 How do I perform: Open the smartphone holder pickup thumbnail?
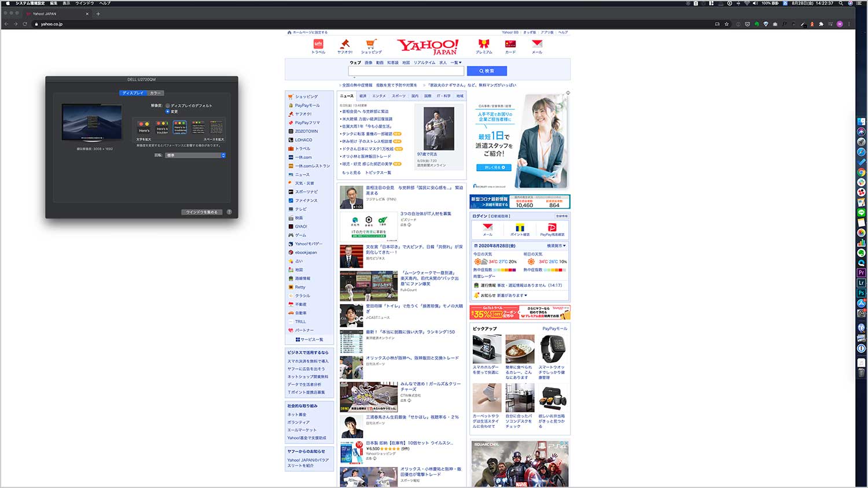(487, 349)
